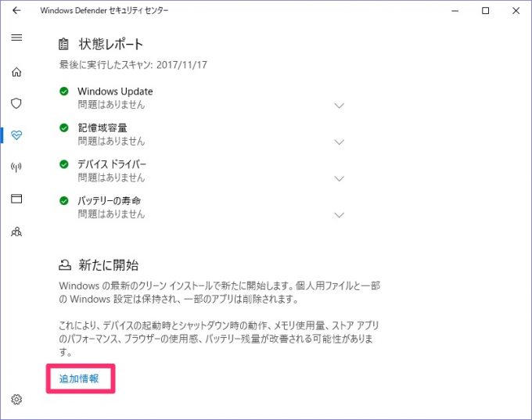Click 問題はありません under バッテリーの寿命
This screenshot has height=420, width=532.
tap(111, 214)
